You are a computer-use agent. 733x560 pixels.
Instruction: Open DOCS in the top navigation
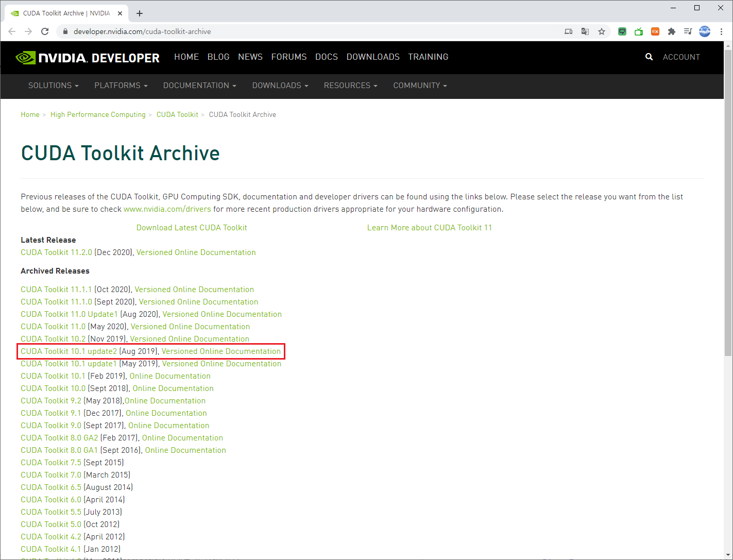pos(327,57)
